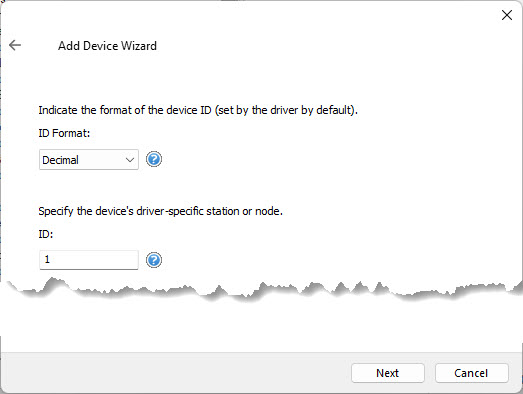Click the X icon at top right
Image resolution: width=523 pixels, height=394 pixels.
507,15
